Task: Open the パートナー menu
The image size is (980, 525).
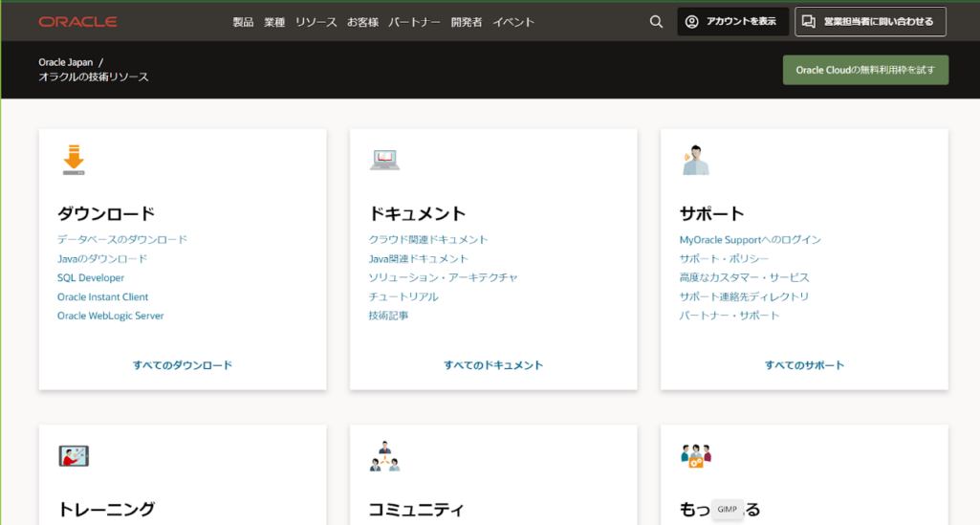Action: tap(414, 22)
